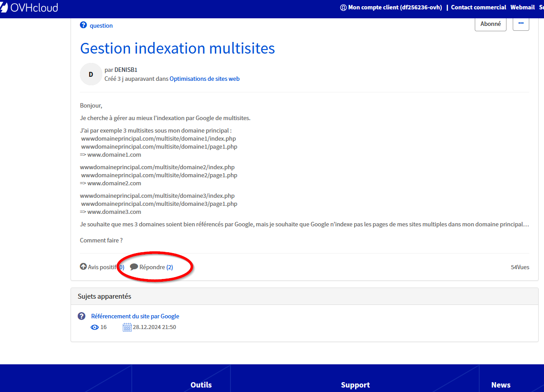Click the question icon in Sujets apparentés
The width and height of the screenshot is (544, 392).
(81, 316)
